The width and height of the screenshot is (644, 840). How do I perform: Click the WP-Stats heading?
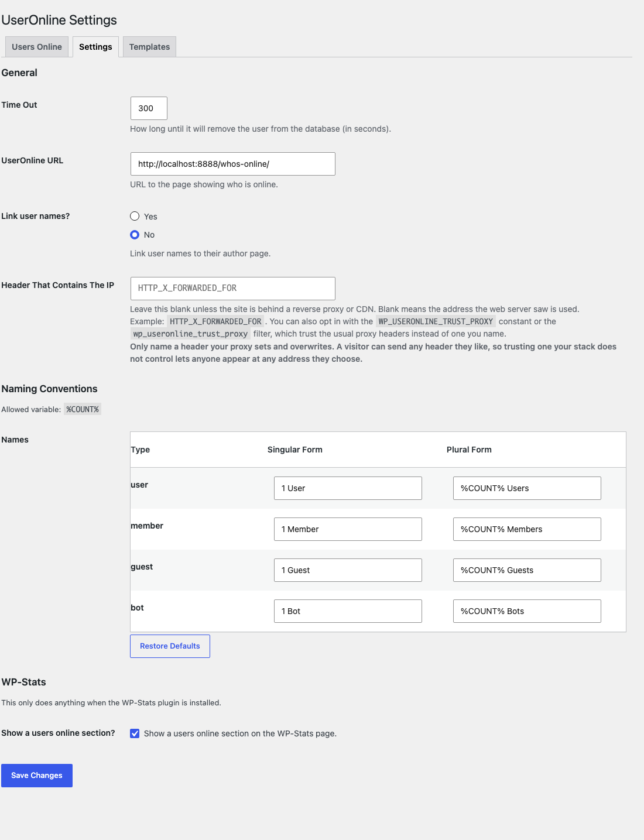[x=23, y=682]
